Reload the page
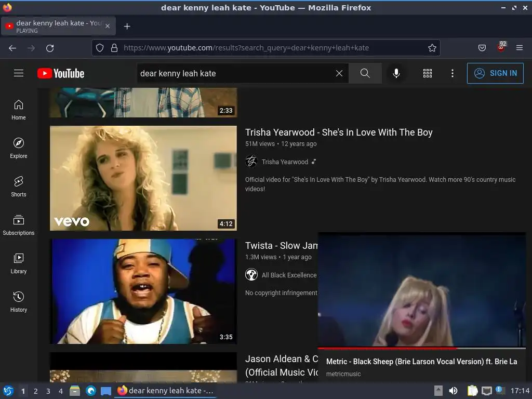This screenshot has height=399, width=532. click(50, 48)
